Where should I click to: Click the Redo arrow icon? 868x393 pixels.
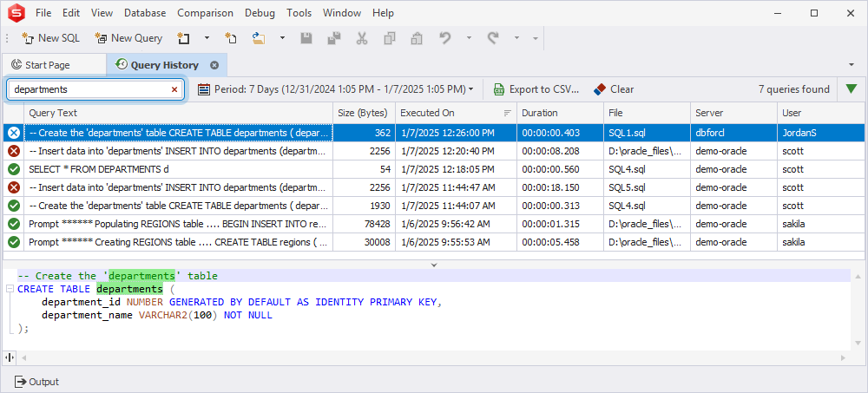tap(493, 38)
